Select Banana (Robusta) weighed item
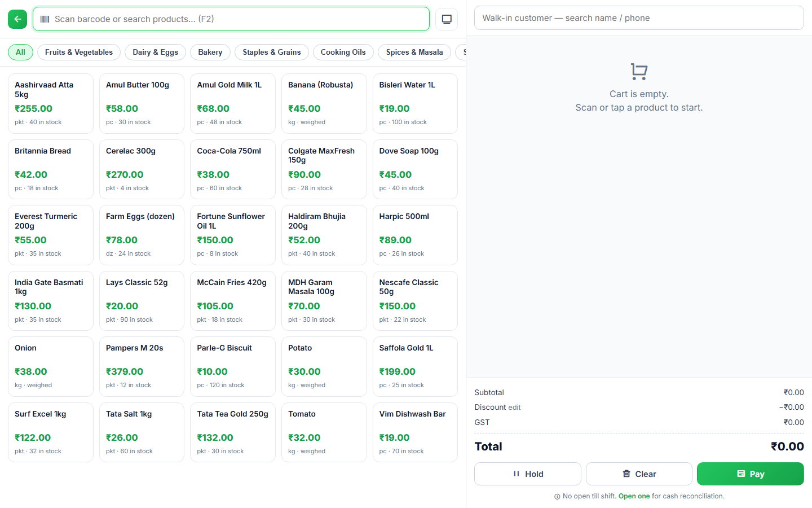 (x=324, y=103)
